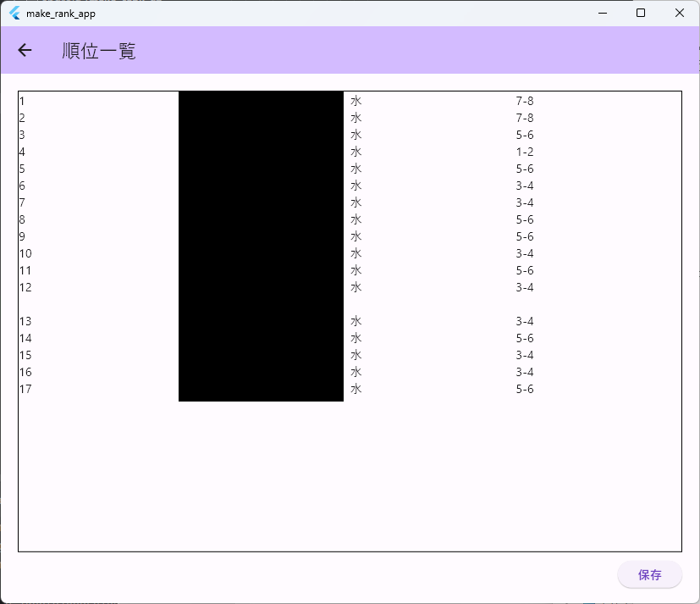
Task: Click the Flutter app icon in title bar
Action: point(14,14)
